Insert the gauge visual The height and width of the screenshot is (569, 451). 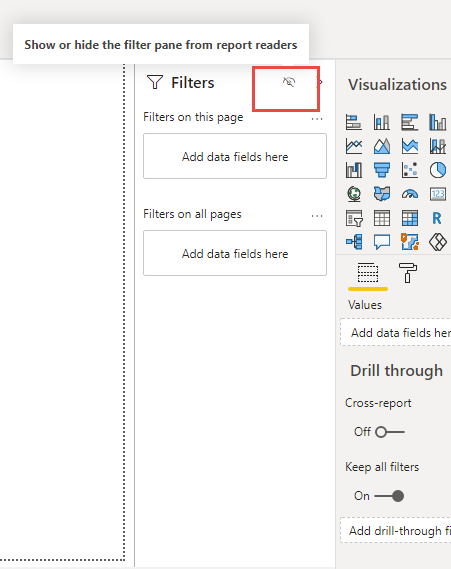coord(410,194)
